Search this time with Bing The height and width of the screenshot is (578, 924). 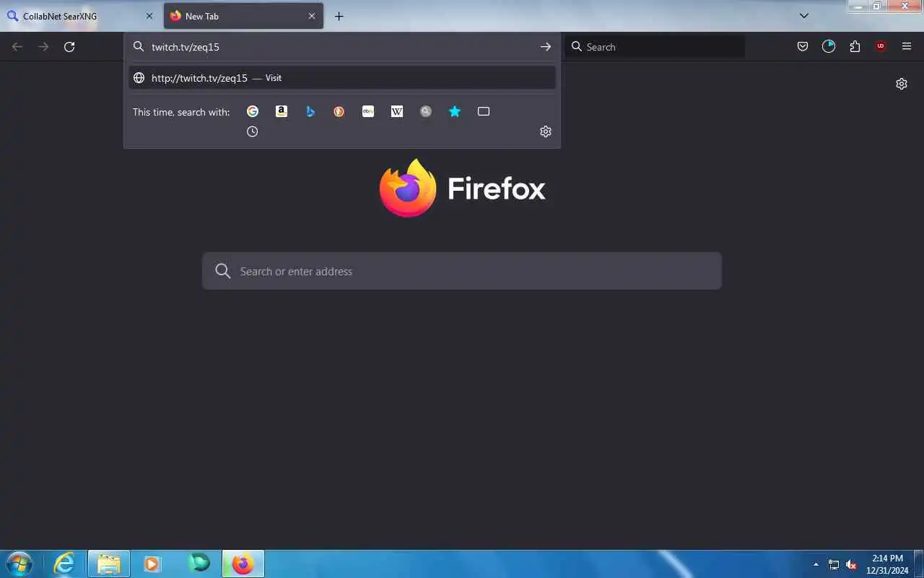pos(310,111)
